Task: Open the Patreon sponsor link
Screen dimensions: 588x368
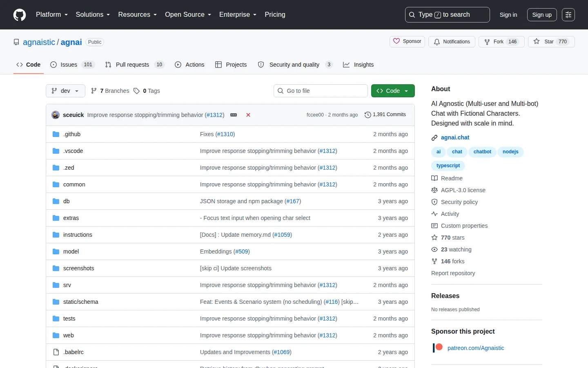Action: click(x=476, y=348)
